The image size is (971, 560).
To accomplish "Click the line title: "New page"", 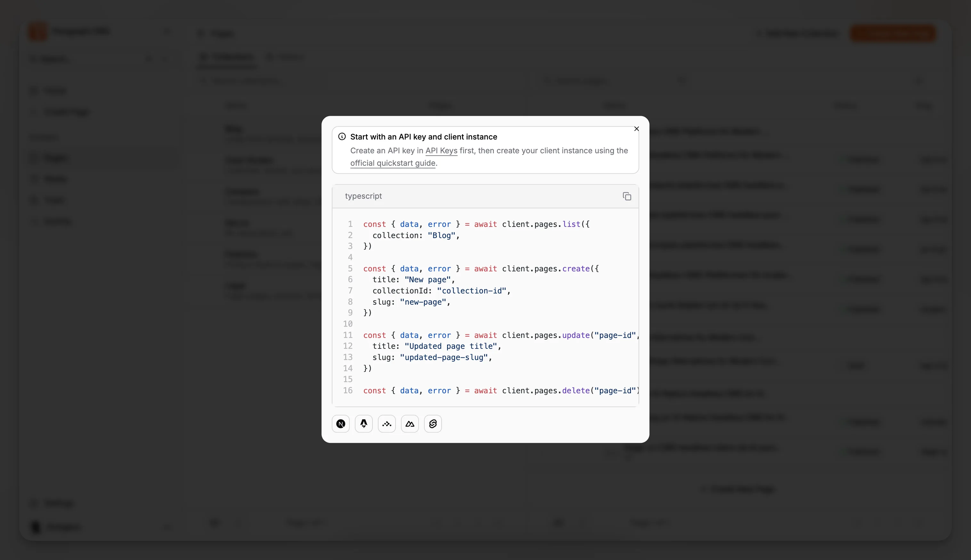I will [x=414, y=280].
